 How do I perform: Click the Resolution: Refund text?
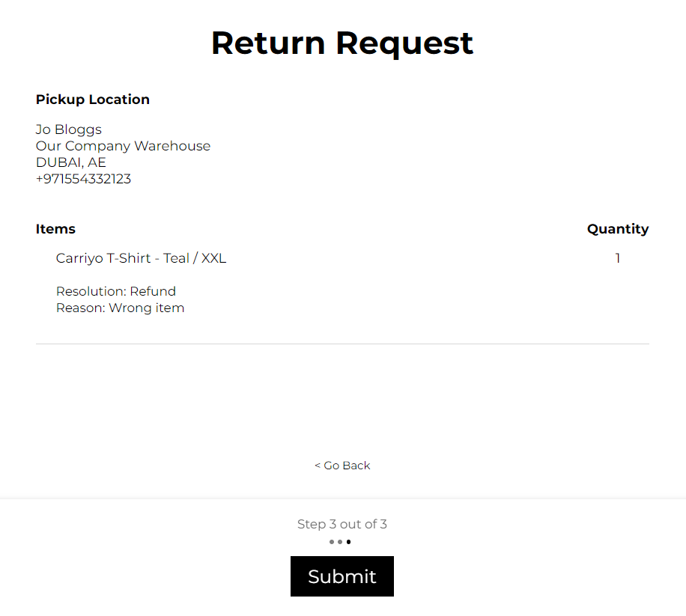click(116, 291)
